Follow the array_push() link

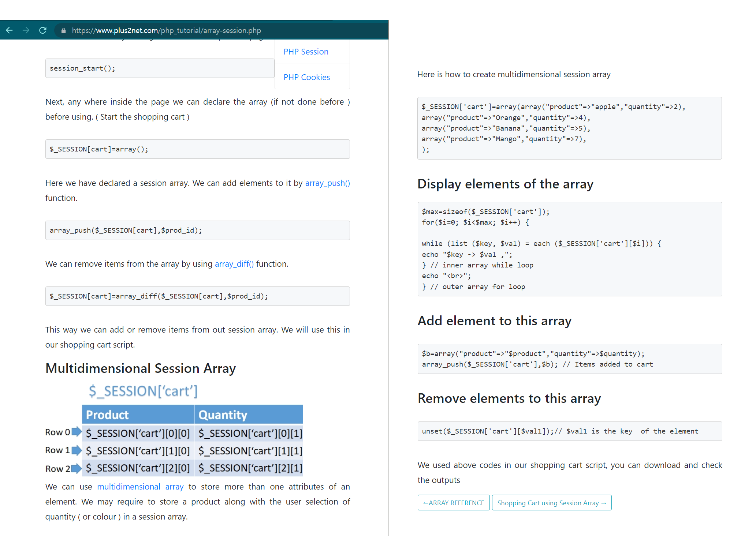[x=327, y=183]
